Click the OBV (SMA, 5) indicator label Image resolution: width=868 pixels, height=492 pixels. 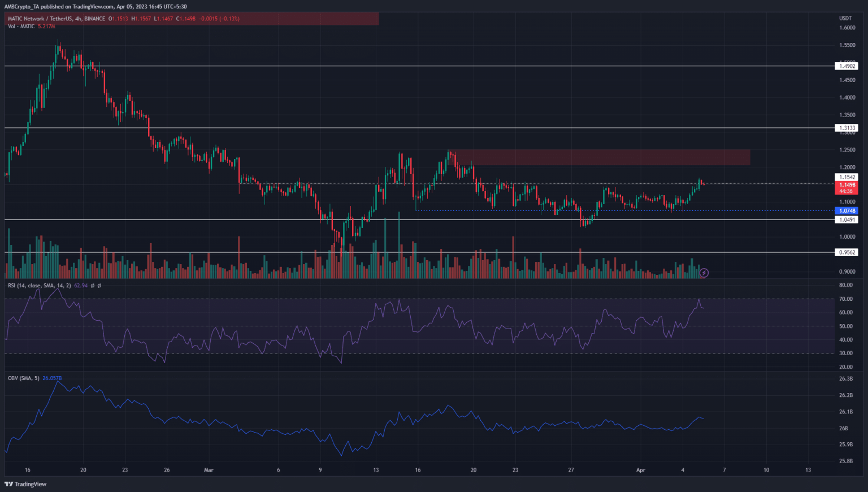click(23, 378)
